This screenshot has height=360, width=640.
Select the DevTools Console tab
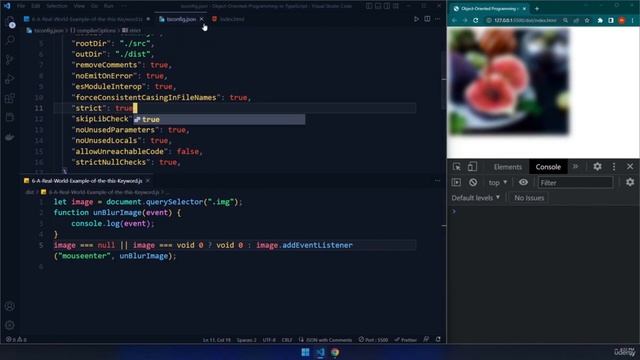tap(548, 167)
